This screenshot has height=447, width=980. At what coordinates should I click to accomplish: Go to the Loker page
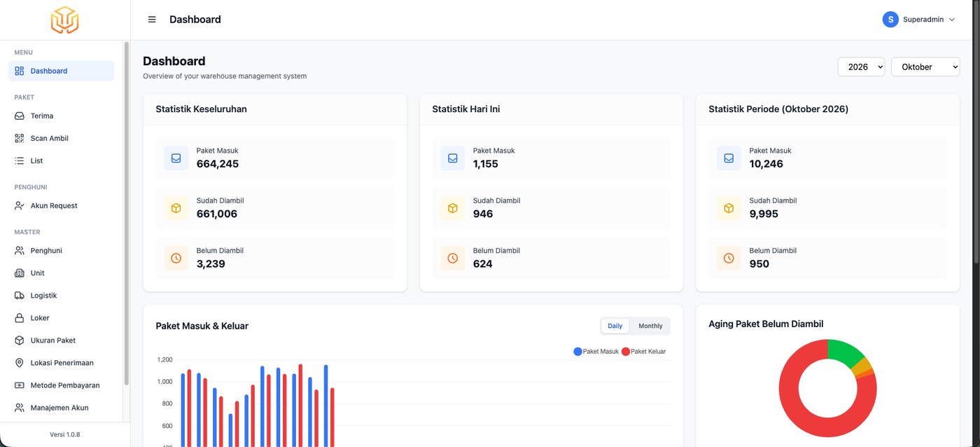tap(61, 317)
